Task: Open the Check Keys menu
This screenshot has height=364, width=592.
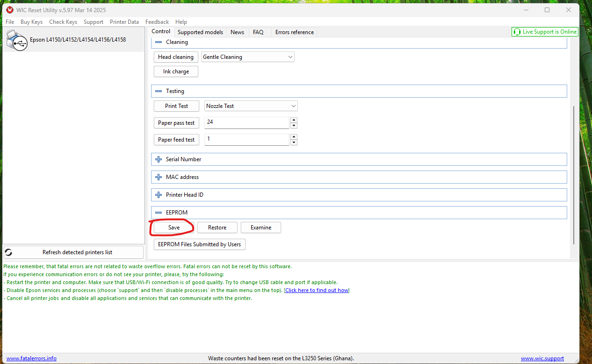Action: click(x=63, y=22)
